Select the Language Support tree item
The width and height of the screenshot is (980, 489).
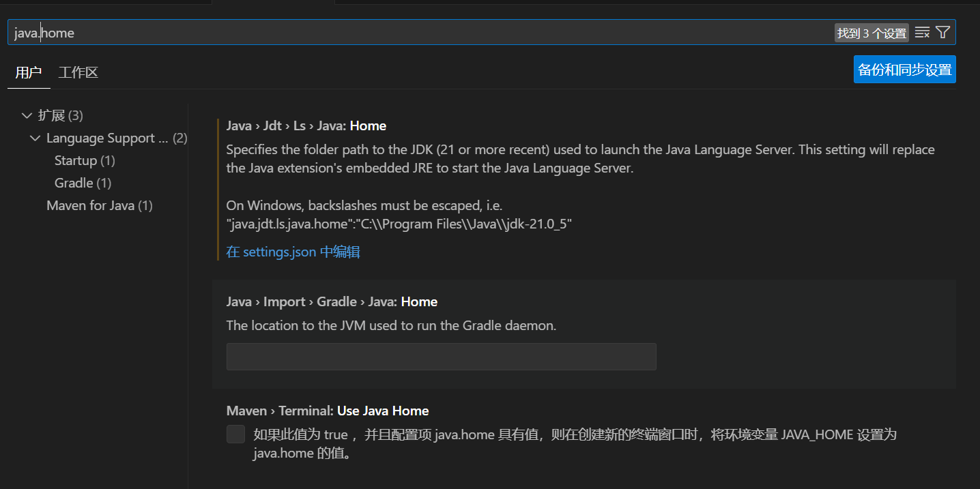[106, 138]
